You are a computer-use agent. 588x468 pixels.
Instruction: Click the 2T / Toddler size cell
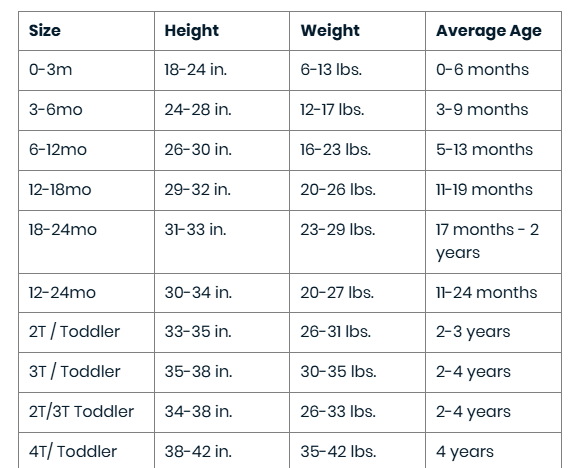(86, 333)
